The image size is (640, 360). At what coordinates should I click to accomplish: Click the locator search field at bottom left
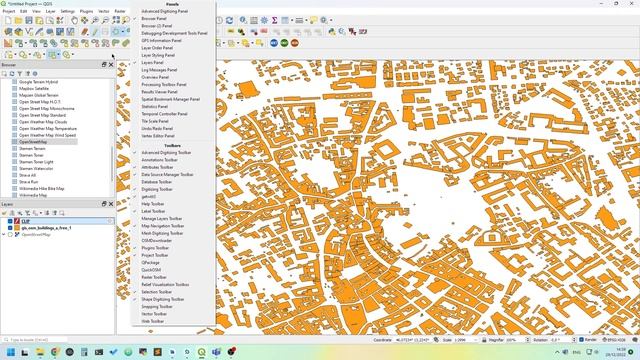(x=34, y=340)
